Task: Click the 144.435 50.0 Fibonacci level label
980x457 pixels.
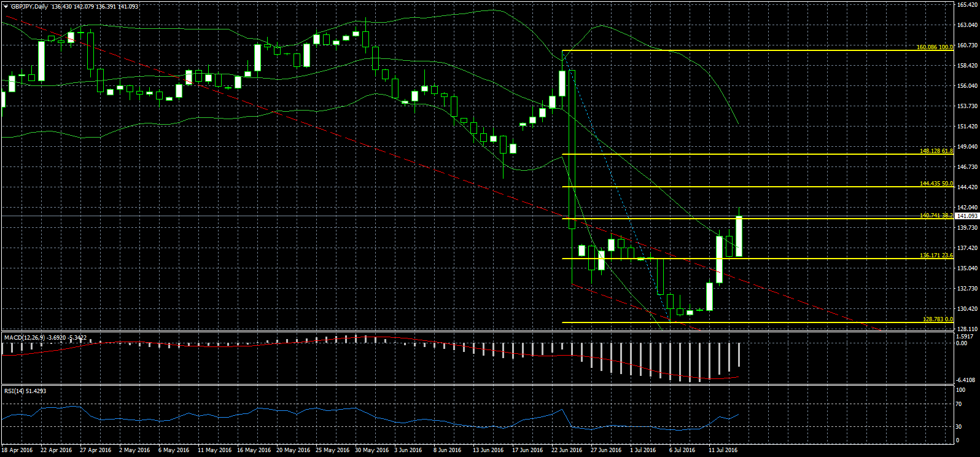Action: tap(936, 184)
